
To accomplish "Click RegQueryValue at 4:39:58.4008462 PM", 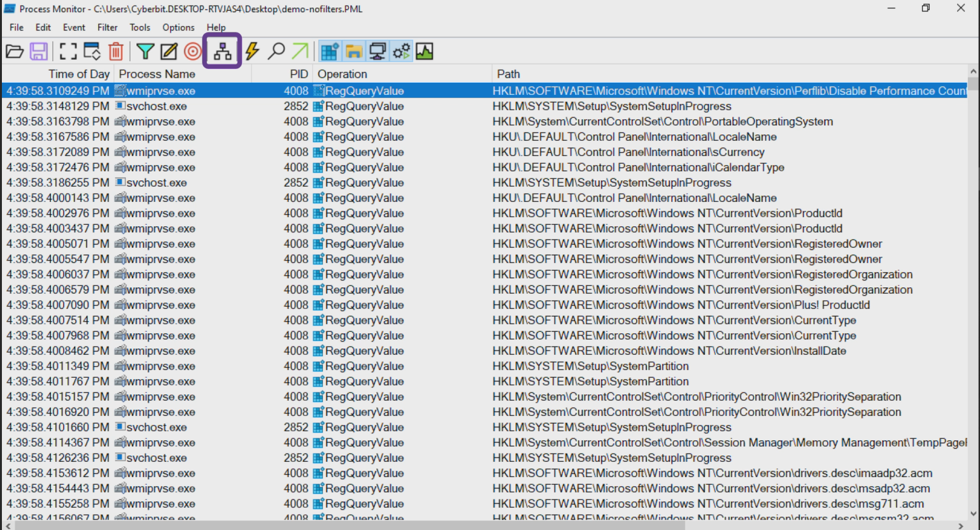I will pyautogui.click(x=364, y=351).
